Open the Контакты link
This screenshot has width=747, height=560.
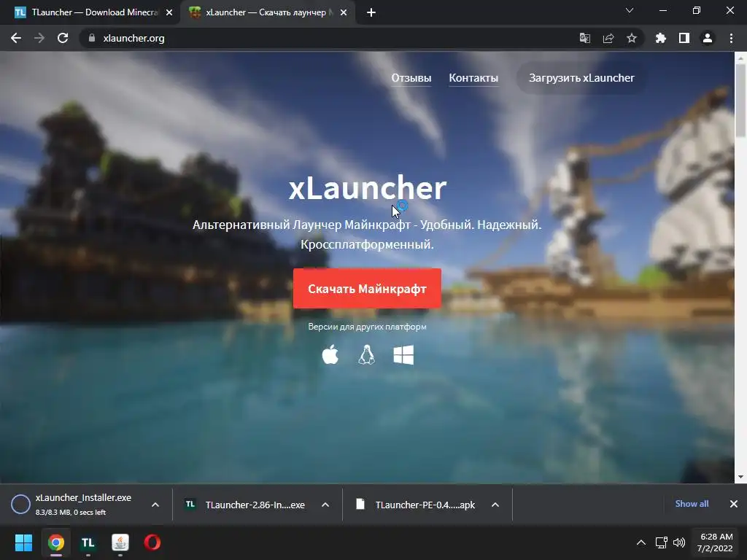473,77
